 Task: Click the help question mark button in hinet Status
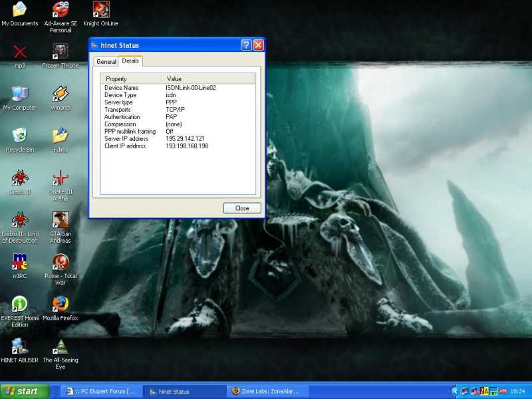(246, 45)
